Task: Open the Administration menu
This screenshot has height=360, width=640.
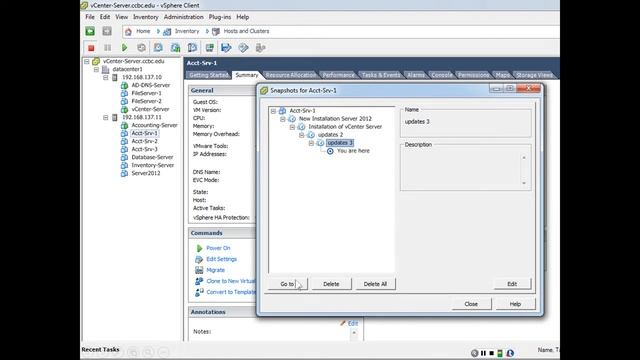Action: click(184, 17)
